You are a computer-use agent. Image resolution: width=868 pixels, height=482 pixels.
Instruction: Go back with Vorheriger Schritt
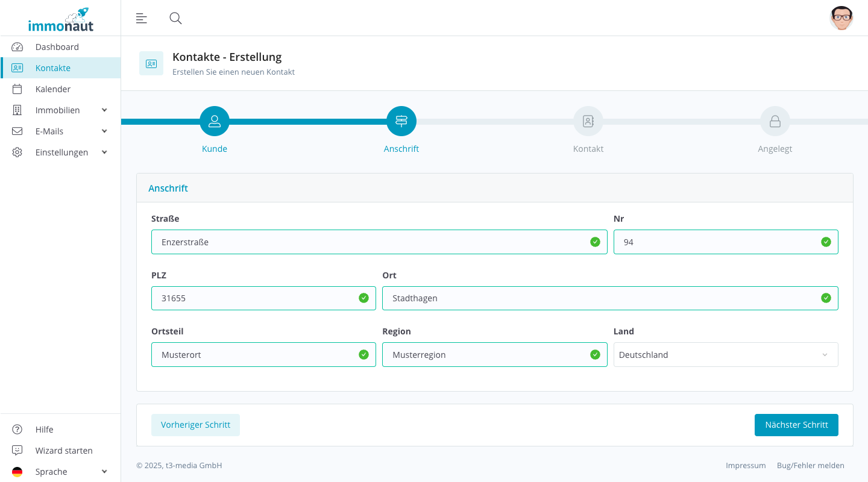pos(195,425)
